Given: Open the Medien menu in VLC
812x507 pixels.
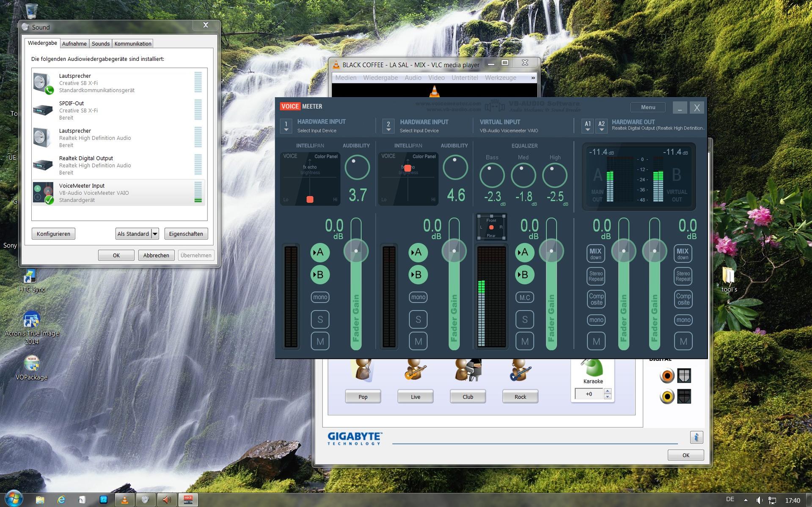Looking at the screenshot, I should click(x=346, y=78).
